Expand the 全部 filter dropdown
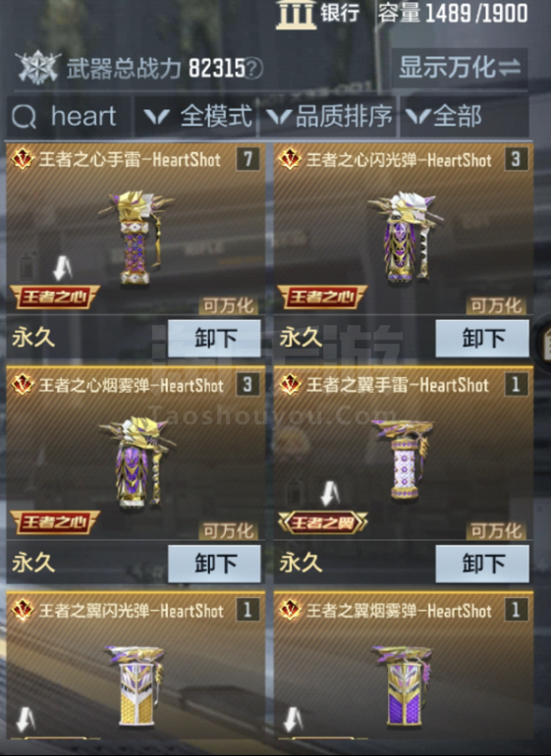This screenshot has width=551, height=756. 465,116
